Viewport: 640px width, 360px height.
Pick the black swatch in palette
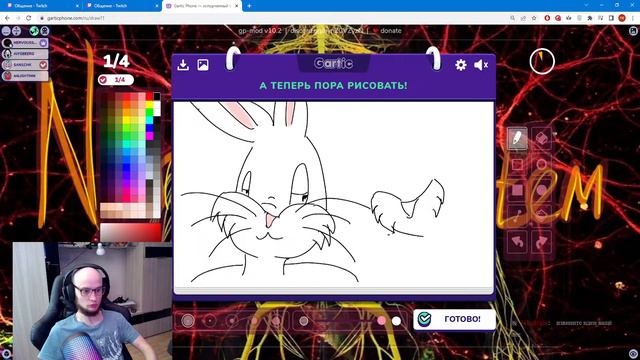pos(157,96)
